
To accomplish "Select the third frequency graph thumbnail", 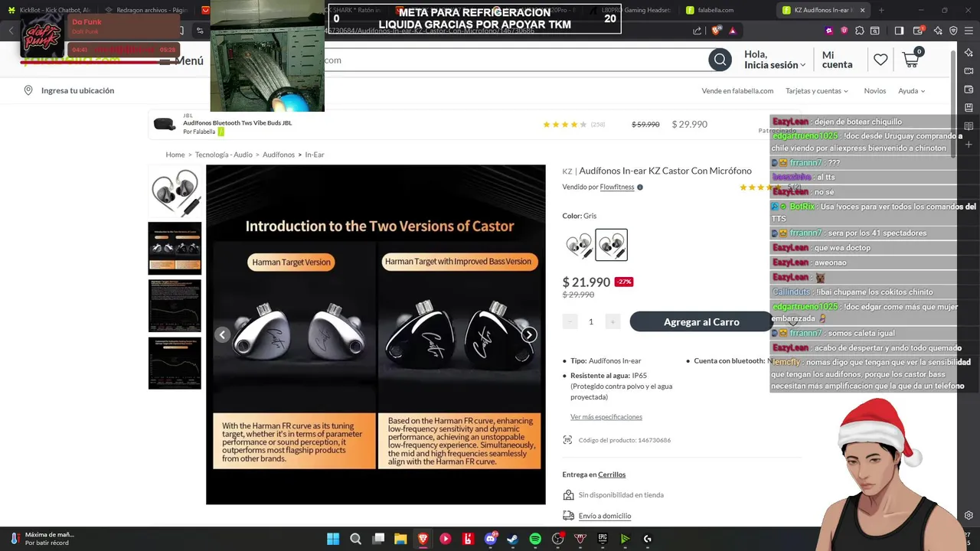I will (x=175, y=306).
